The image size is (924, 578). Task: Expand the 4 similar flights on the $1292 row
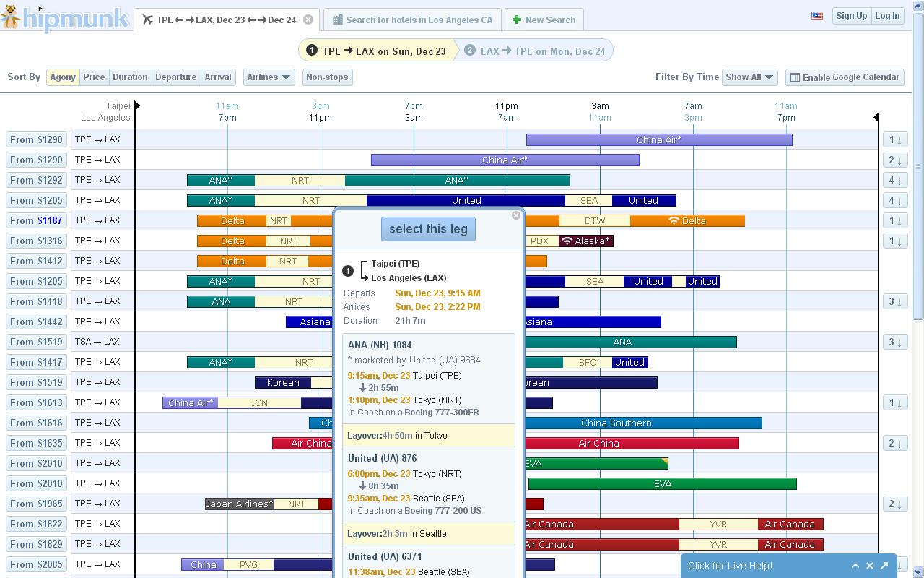(x=895, y=180)
